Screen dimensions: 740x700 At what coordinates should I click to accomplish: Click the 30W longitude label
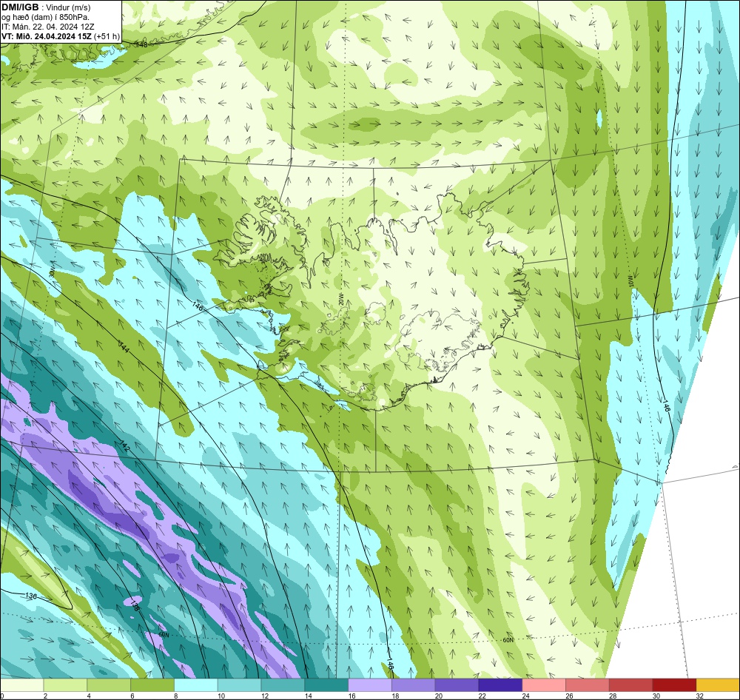pyautogui.click(x=52, y=270)
